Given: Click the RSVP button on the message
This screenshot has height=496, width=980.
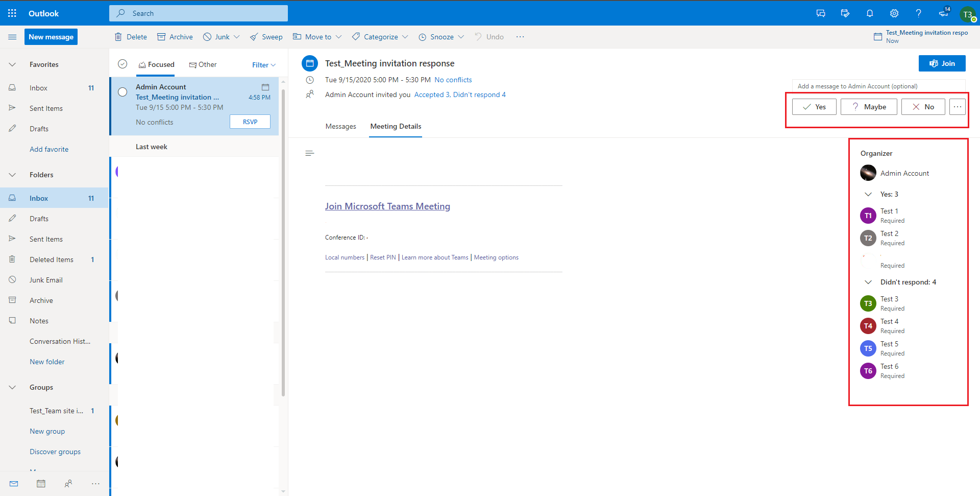Looking at the screenshot, I should (250, 122).
